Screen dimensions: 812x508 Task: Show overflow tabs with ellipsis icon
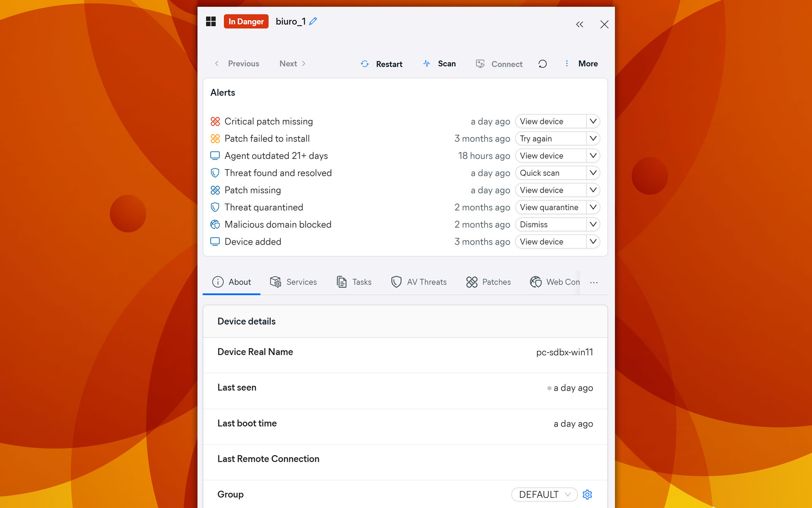tap(594, 282)
